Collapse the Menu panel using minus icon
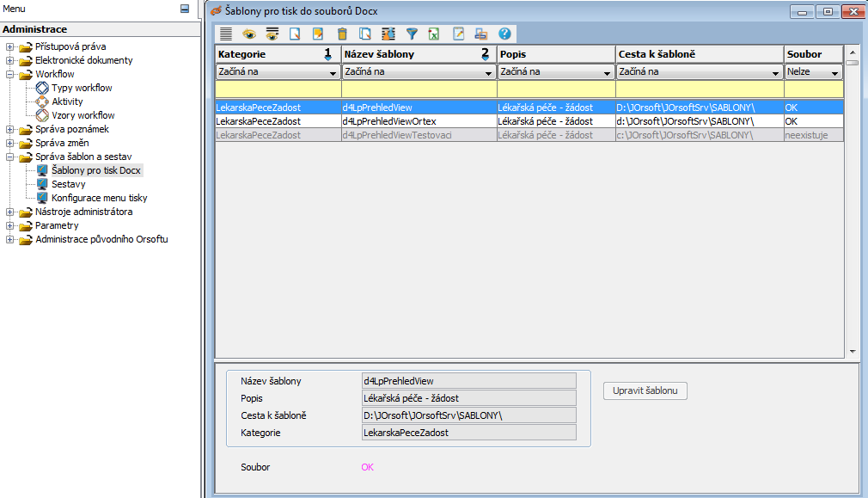This screenshot has width=868, height=498. click(x=184, y=9)
